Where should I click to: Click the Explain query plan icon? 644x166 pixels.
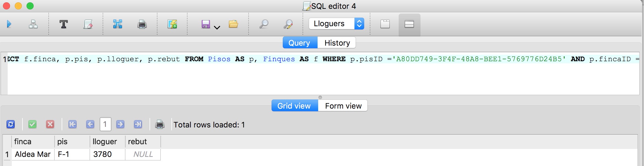click(33, 24)
